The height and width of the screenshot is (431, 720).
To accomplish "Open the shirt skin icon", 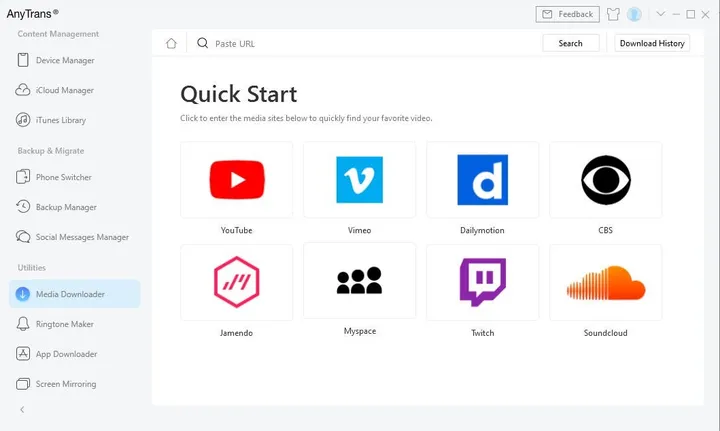I will (613, 14).
